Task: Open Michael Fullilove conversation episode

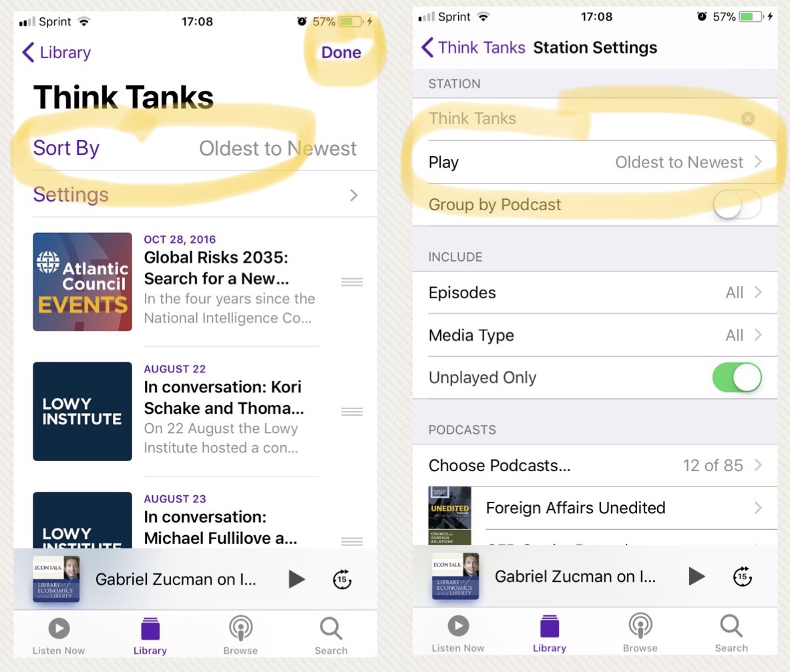Action: (x=220, y=528)
